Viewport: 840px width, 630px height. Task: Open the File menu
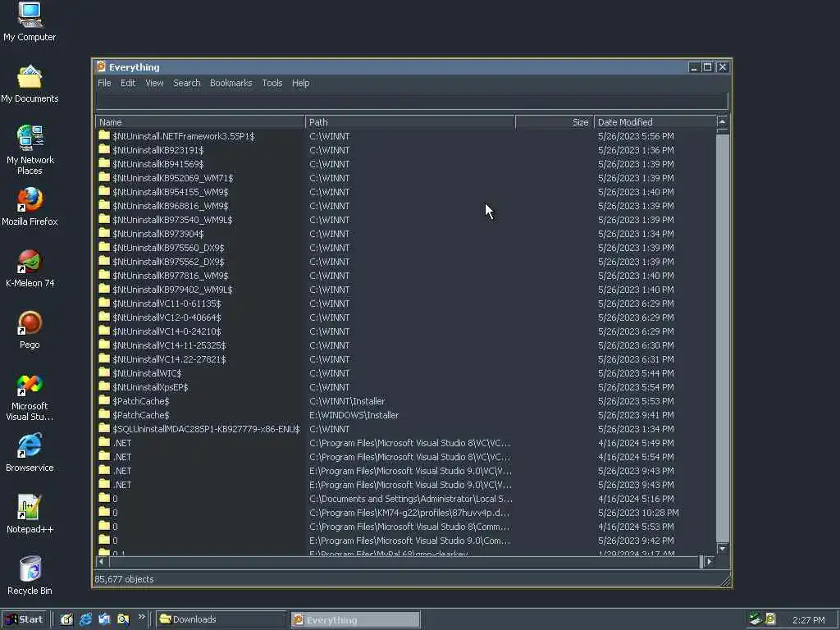pos(104,83)
